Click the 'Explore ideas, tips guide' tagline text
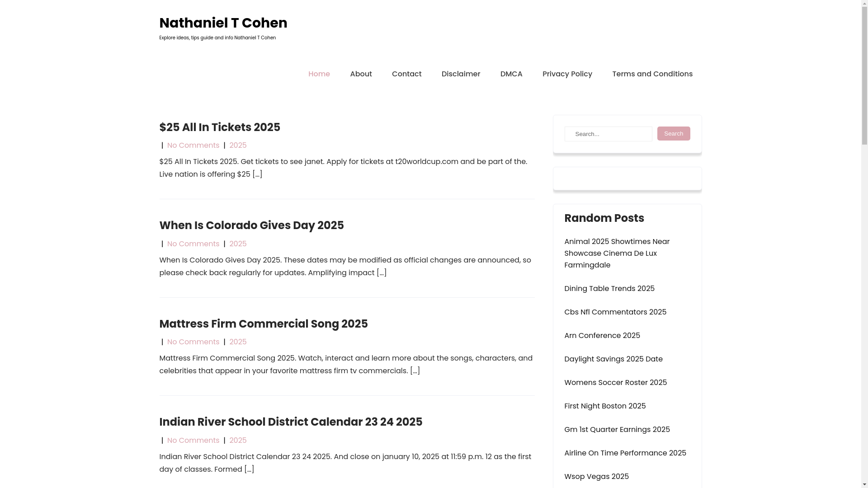The width and height of the screenshot is (868, 488). tap(217, 38)
